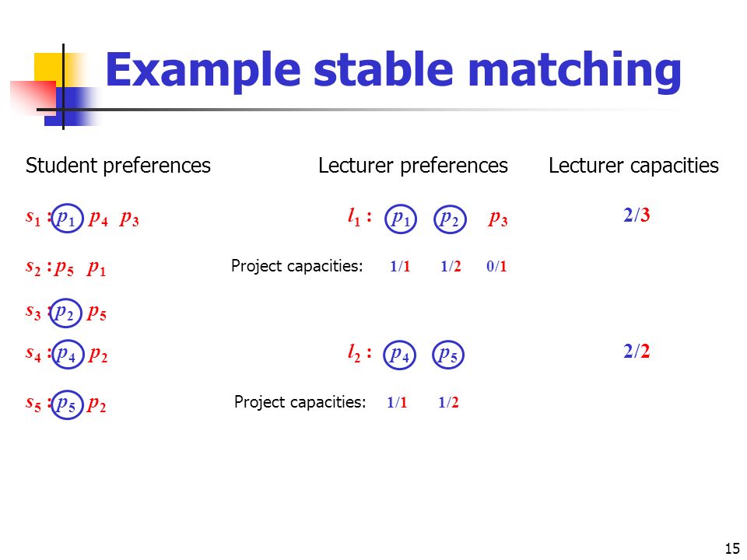Click the Lecturer capacities heading
Screen dimensions: 747x560
click(x=633, y=166)
